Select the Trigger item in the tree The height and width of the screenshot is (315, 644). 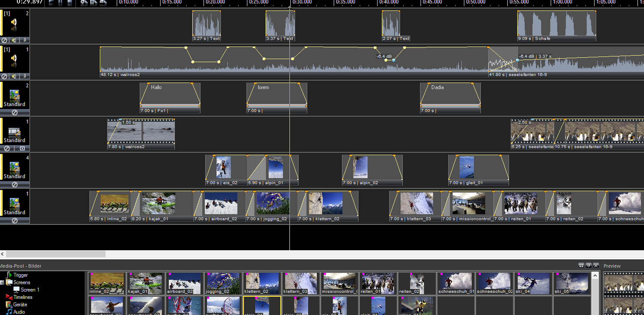(20, 275)
